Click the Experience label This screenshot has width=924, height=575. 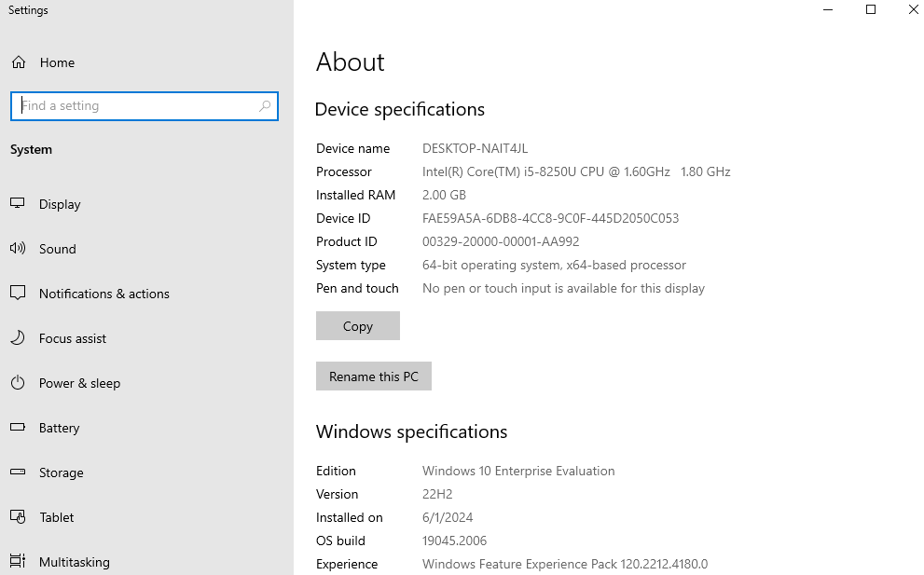pyautogui.click(x=347, y=565)
